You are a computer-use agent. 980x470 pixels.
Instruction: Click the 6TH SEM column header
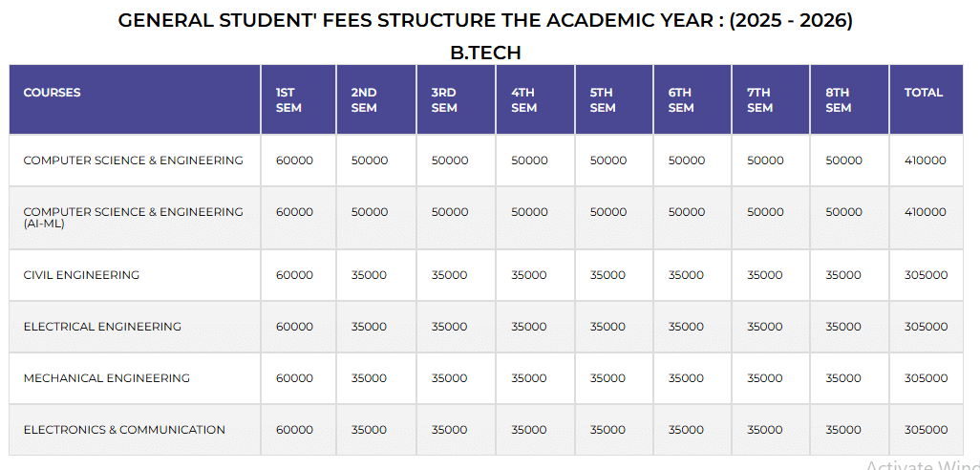click(x=680, y=100)
